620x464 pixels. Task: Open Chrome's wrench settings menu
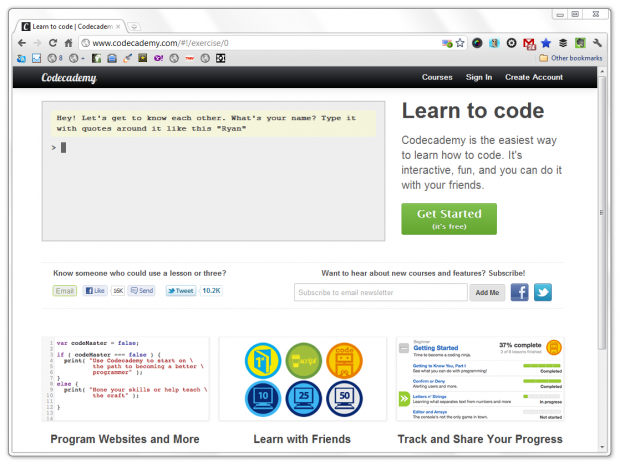pos(597,43)
